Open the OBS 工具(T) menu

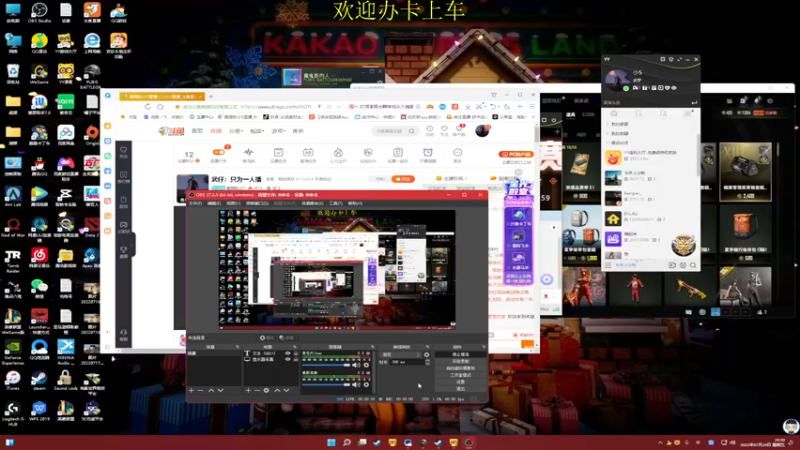click(x=336, y=203)
